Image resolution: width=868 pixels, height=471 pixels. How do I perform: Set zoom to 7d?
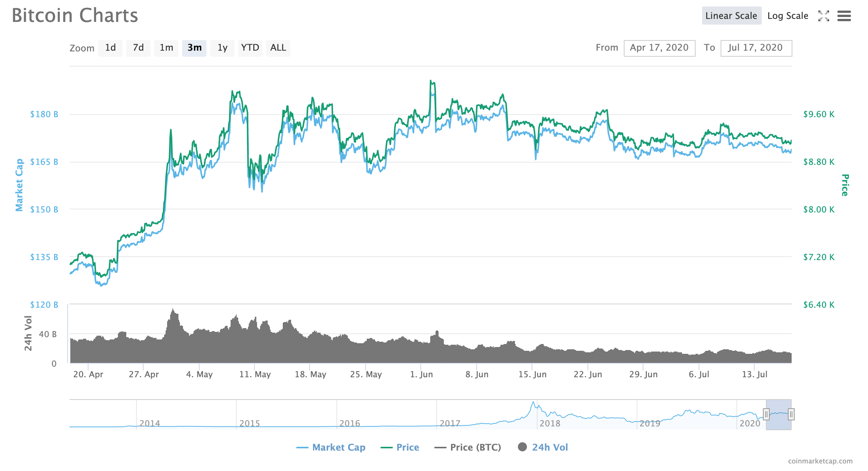point(138,48)
